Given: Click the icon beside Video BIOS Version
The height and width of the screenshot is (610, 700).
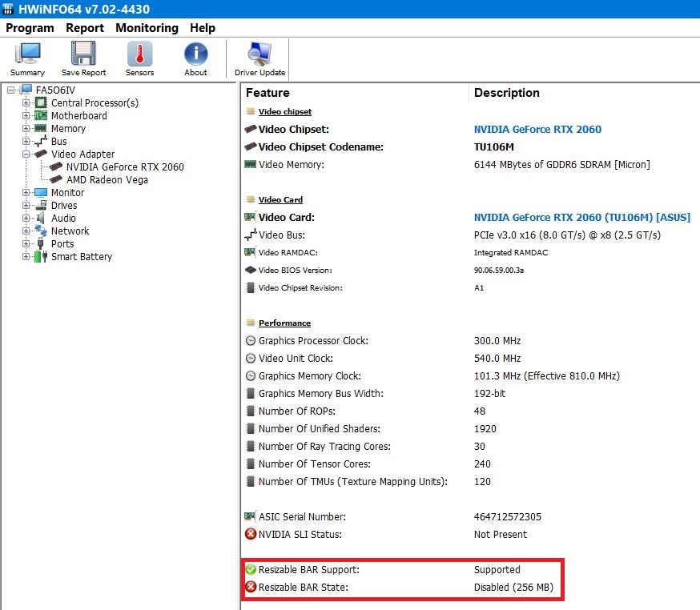Looking at the screenshot, I should point(251,270).
